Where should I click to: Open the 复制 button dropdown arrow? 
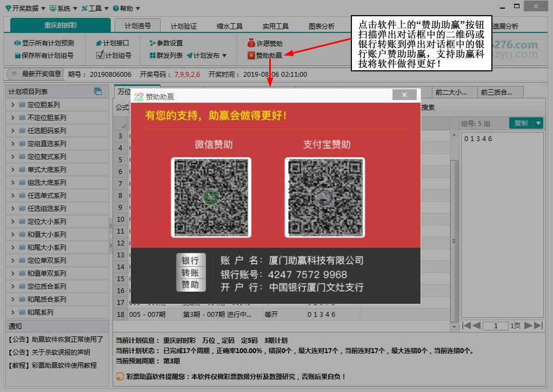point(538,123)
